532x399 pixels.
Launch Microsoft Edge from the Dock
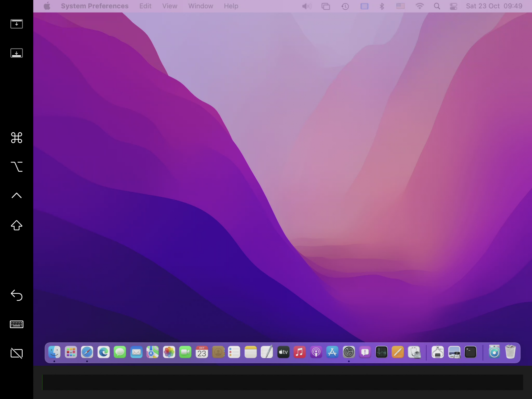point(103,352)
